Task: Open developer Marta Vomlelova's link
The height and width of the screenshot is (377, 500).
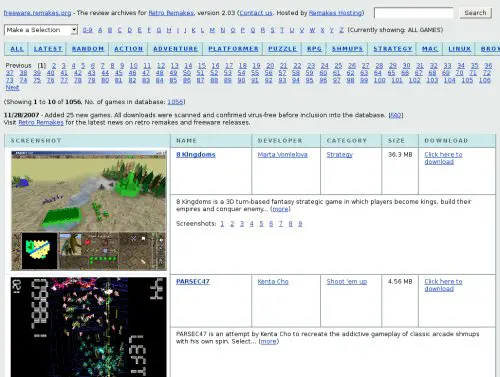Action: coord(282,155)
